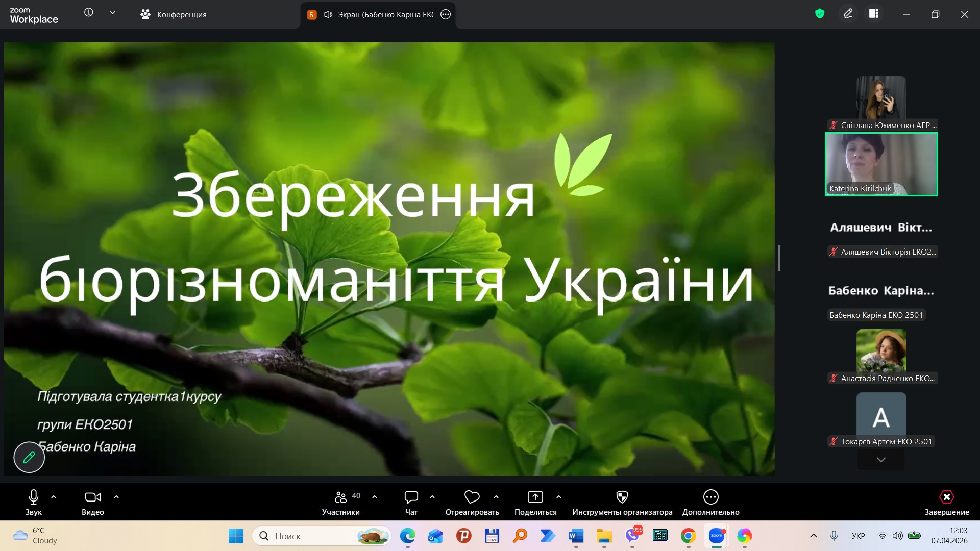Open the Chat panel
This screenshot has height=551, width=980.
(411, 503)
